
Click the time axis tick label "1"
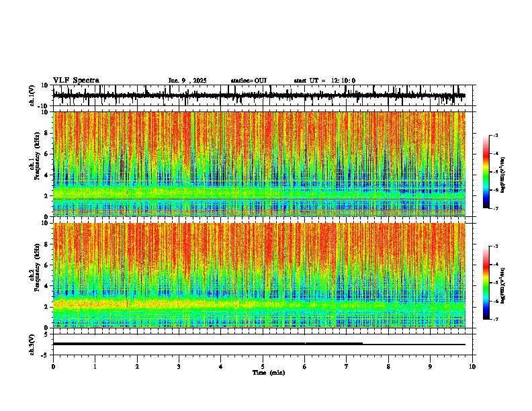click(x=95, y=367)
